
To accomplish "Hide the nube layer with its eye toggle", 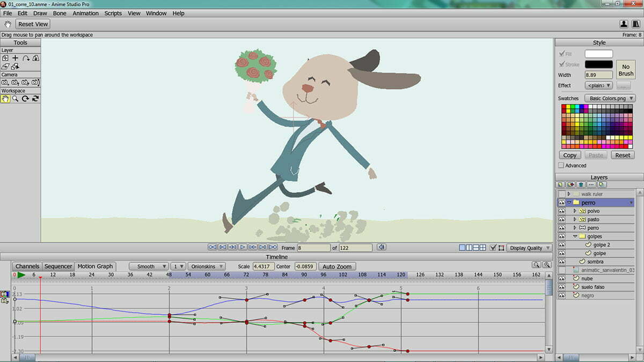I will coord(561,279).
